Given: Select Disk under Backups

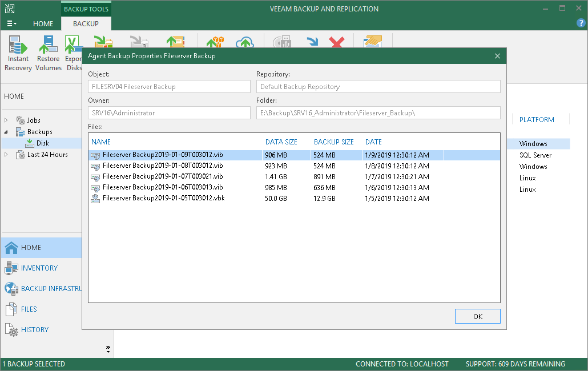Looking at the screenshot, I should point(43,143).
